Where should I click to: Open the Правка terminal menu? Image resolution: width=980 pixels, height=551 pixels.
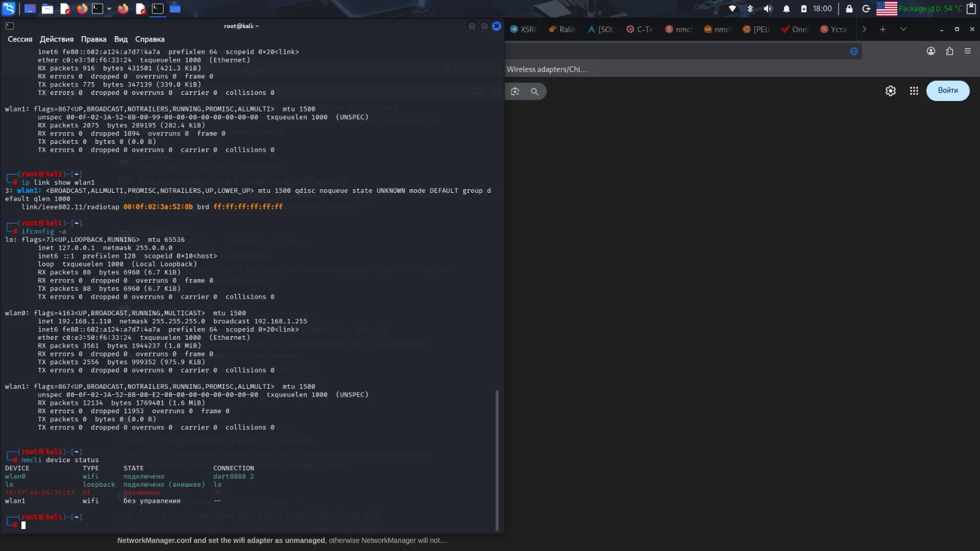[x=93, y=39]
